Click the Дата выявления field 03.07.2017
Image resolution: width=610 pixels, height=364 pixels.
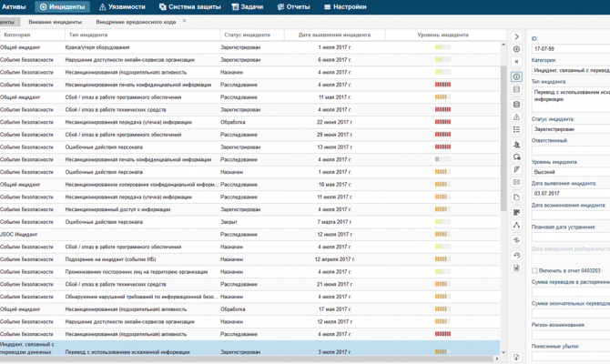(571, 193)
